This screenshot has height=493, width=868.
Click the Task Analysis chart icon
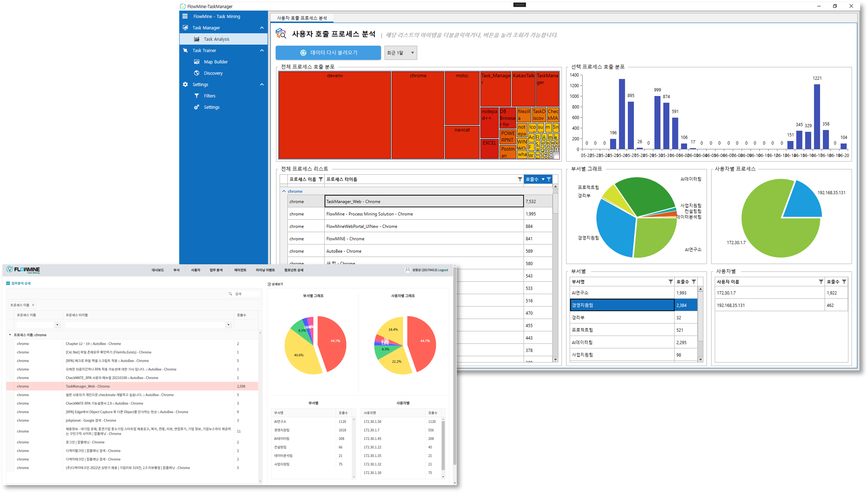coord(197,39)
